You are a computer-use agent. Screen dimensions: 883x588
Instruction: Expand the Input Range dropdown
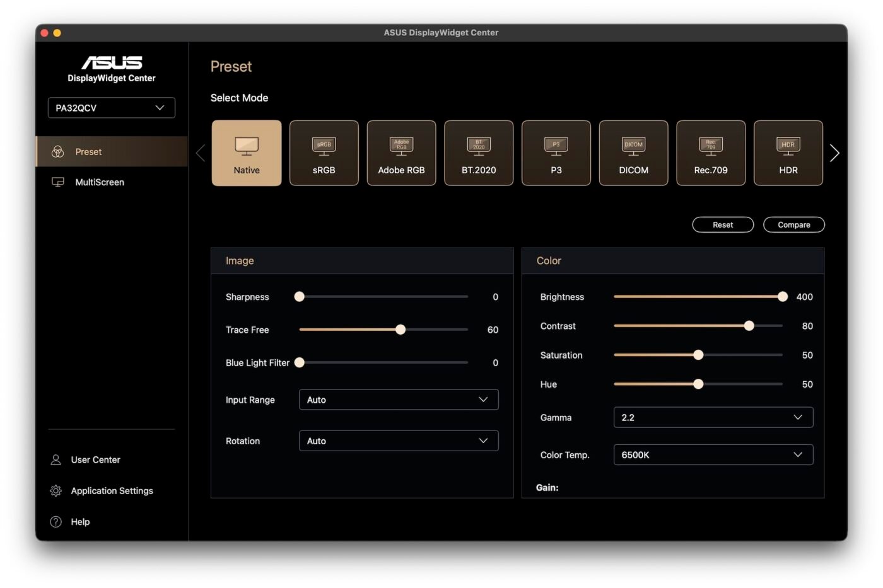pos(398,400)
